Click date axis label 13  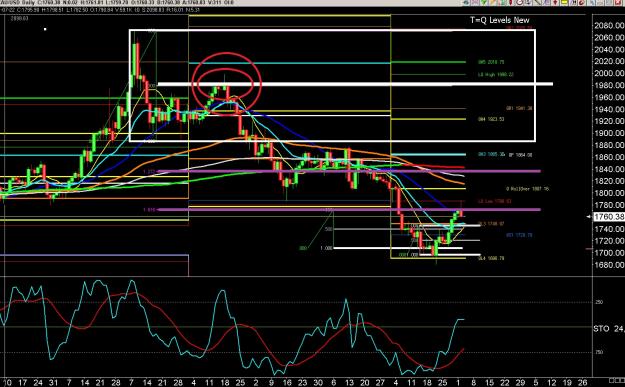coord(349,383)
